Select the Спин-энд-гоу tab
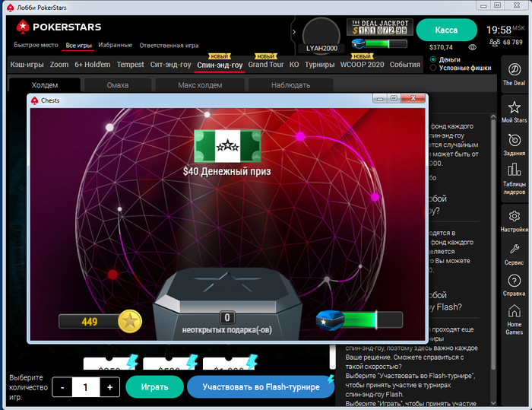532x410 pixels. point(220,65)
